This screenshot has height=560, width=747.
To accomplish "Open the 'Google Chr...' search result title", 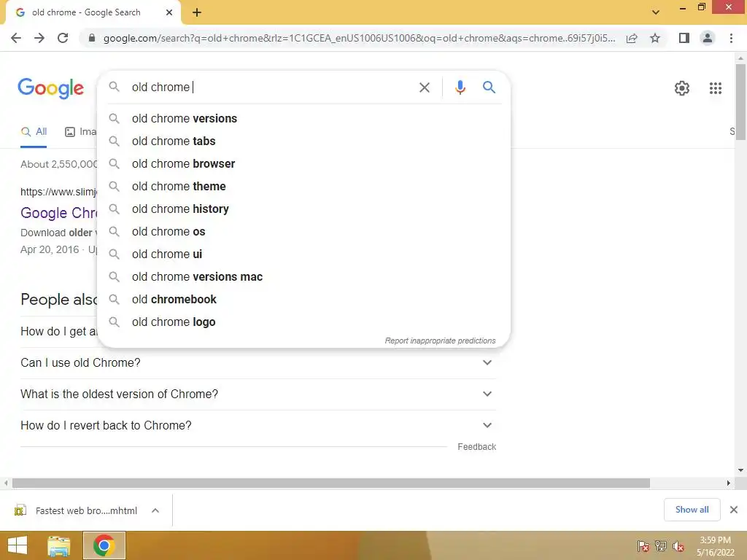I will [x=58, y=213].
